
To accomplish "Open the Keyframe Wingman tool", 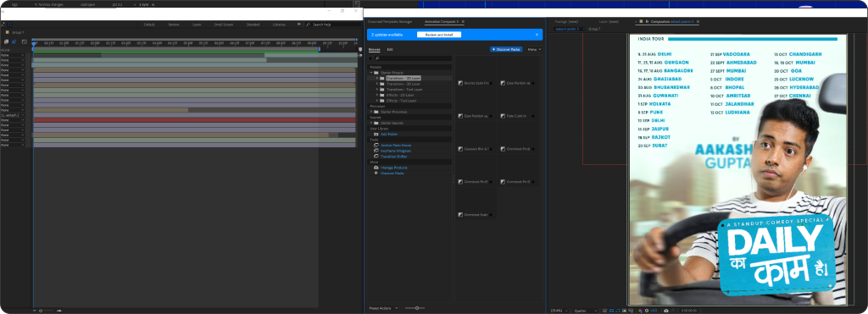I will (396, 151).
